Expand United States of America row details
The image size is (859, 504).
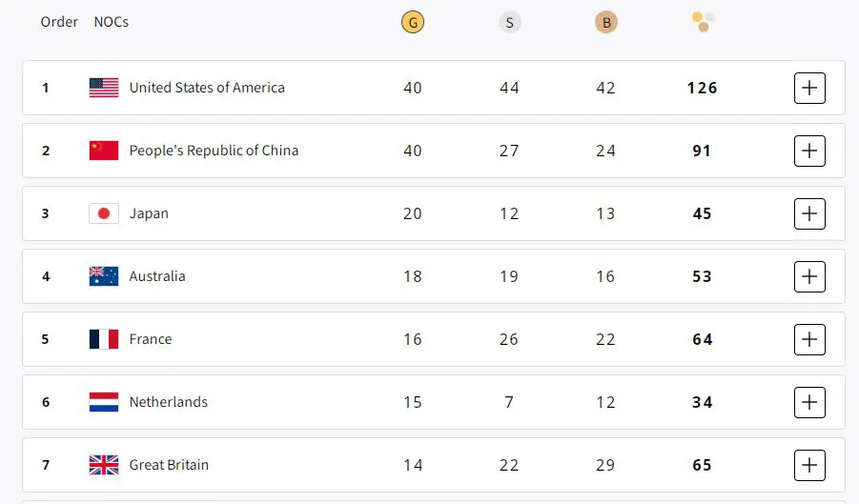click(809, 88)
